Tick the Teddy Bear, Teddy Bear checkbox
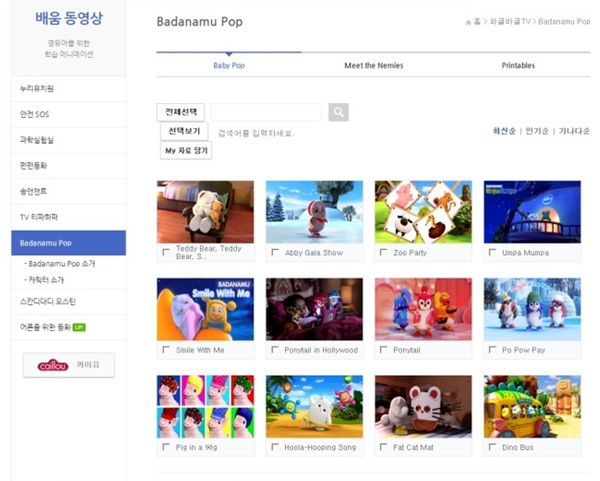600x481 pixels. pyautogui.click(x=166, y=252)
